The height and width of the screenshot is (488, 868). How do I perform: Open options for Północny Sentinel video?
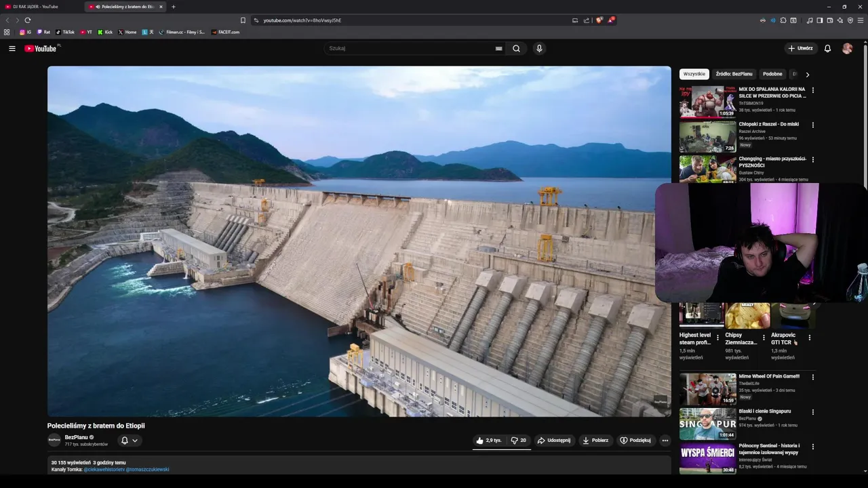(x=812, y=447)
